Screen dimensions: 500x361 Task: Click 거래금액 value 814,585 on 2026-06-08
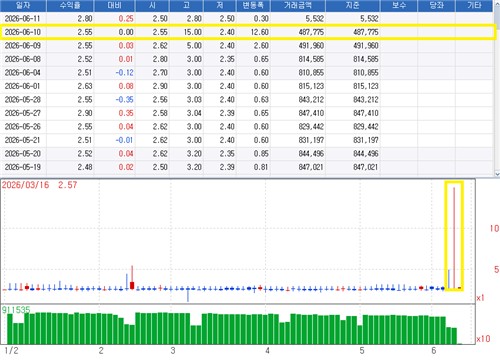pyautogui.click(x=311, y=59)
